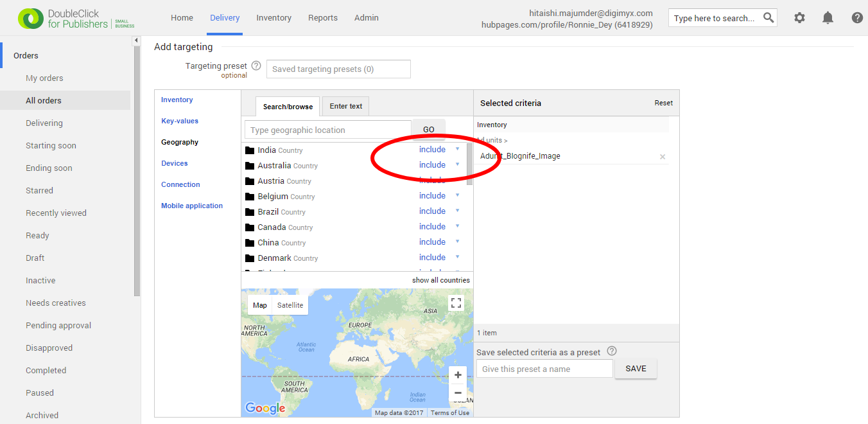Click the GO button

point(428,129)
